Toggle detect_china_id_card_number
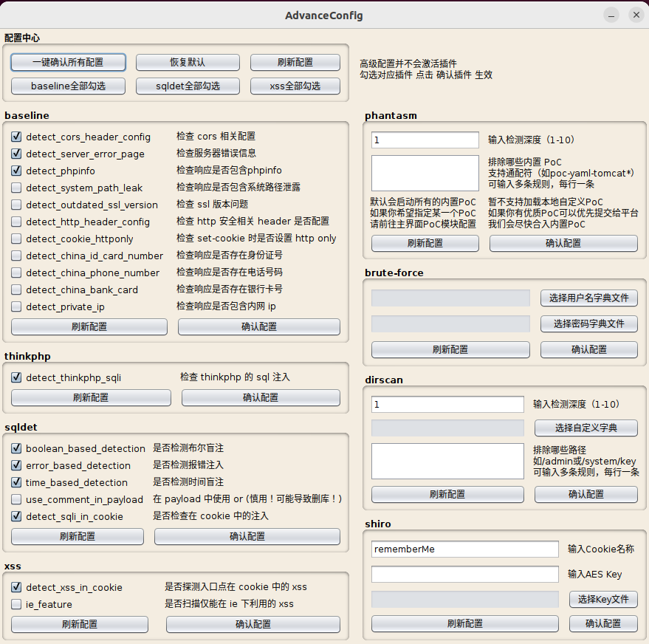Screen dimensions: 649x644 click(x=17, y=256)
